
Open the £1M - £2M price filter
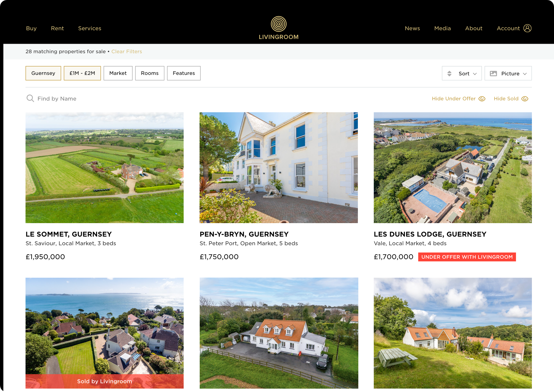click(82, 73)
